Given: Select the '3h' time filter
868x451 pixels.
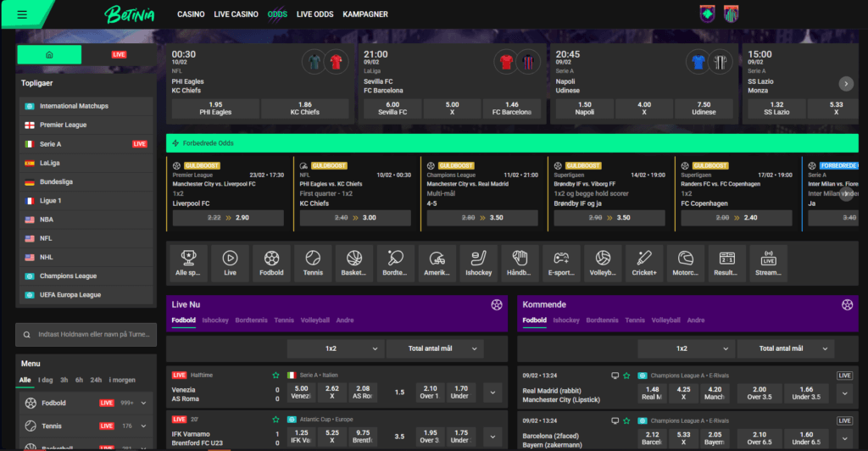Looking at the screenshot, I should coord(64,380).
